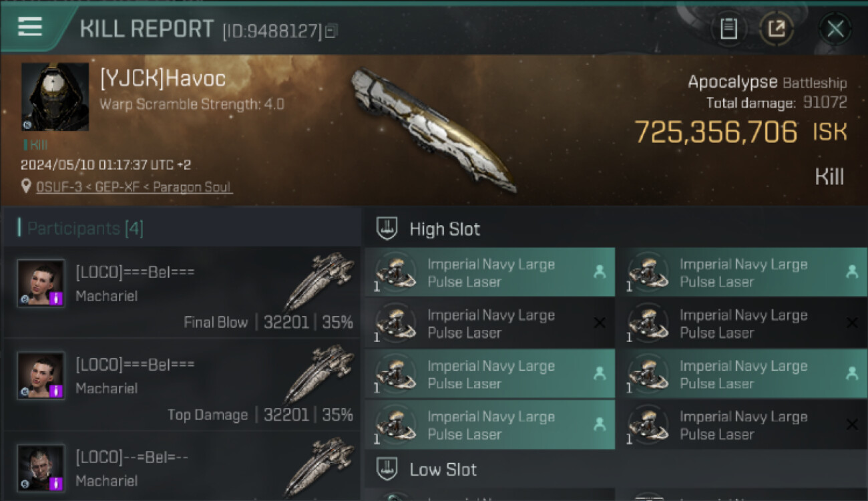The height and width of the screenshot is (501, 868).
Task: Click destroyed X mark on second-row left laser
Action: point(600,323)
